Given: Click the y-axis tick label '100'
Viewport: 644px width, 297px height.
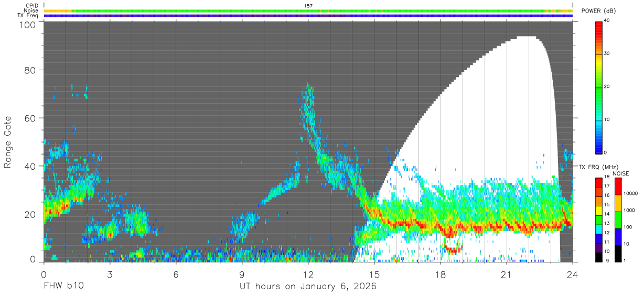Looking at the screenshot, I should [28, 25].
